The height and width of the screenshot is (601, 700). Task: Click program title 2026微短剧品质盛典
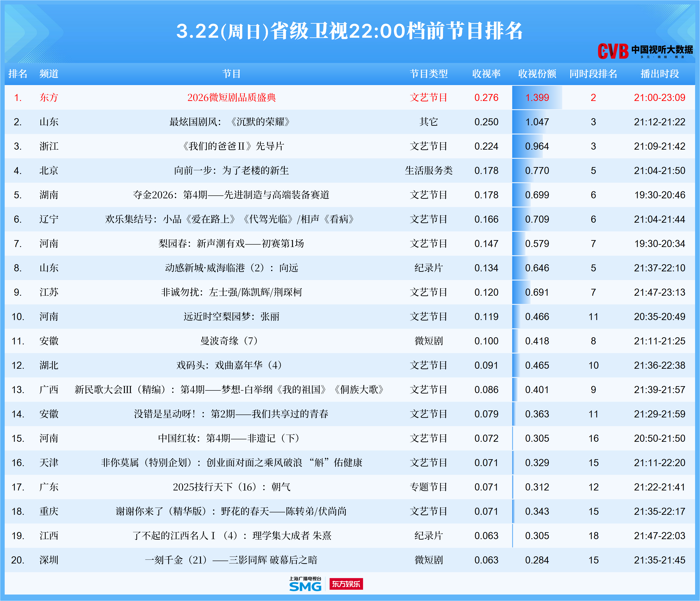click(231, 98)
